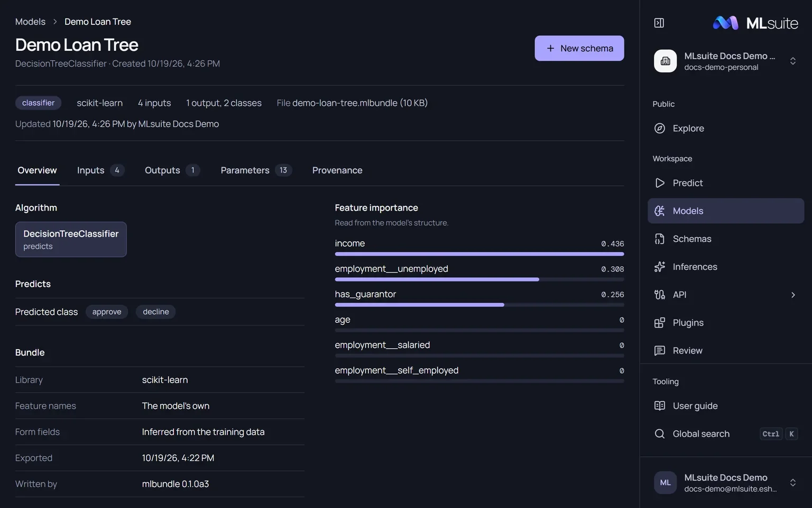Click the employment__self_employed feature label
Viewport: 812px width, 508px height.
point(396,370)
